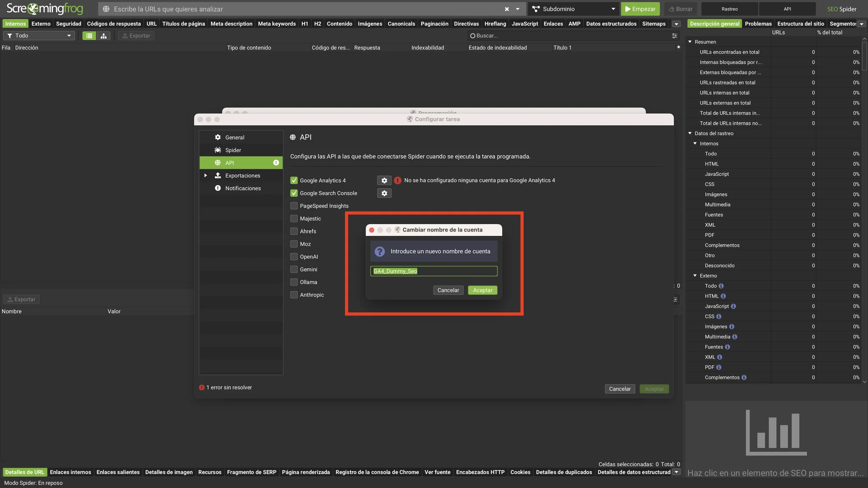Enable the Ollama checkbox
The width and height of the screenshot is (868, 488).
point(294,282)
